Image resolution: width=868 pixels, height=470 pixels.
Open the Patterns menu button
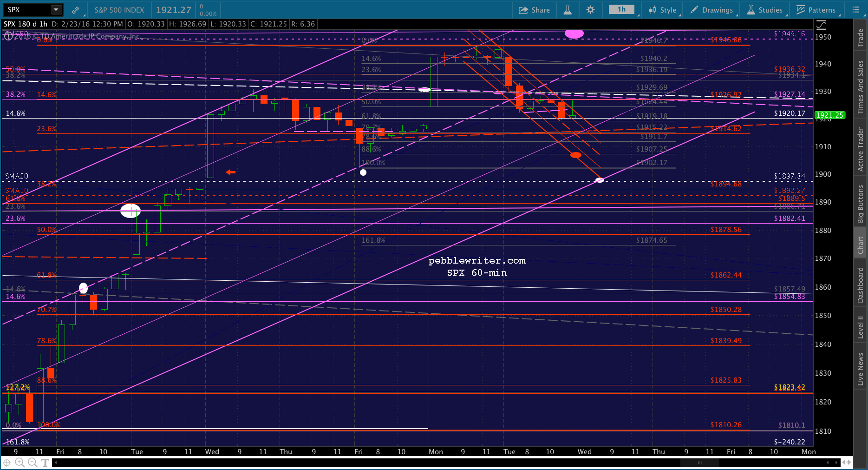(816, 10)
